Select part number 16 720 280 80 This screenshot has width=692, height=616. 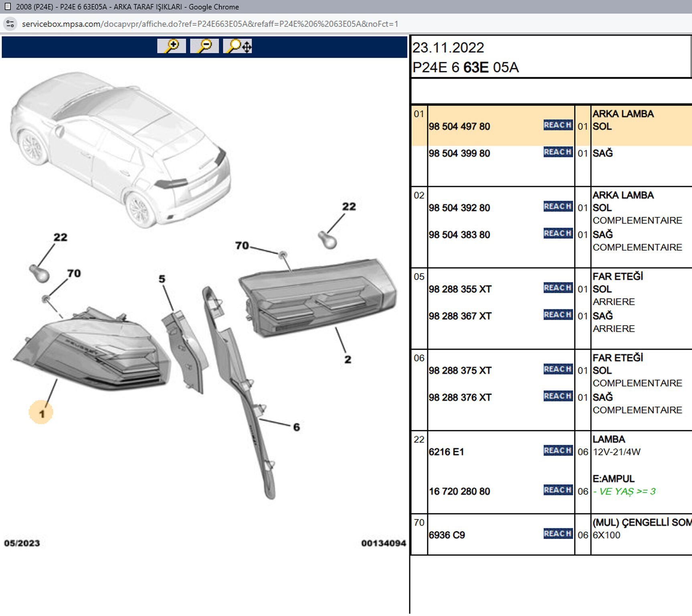[x=459, y=491]
